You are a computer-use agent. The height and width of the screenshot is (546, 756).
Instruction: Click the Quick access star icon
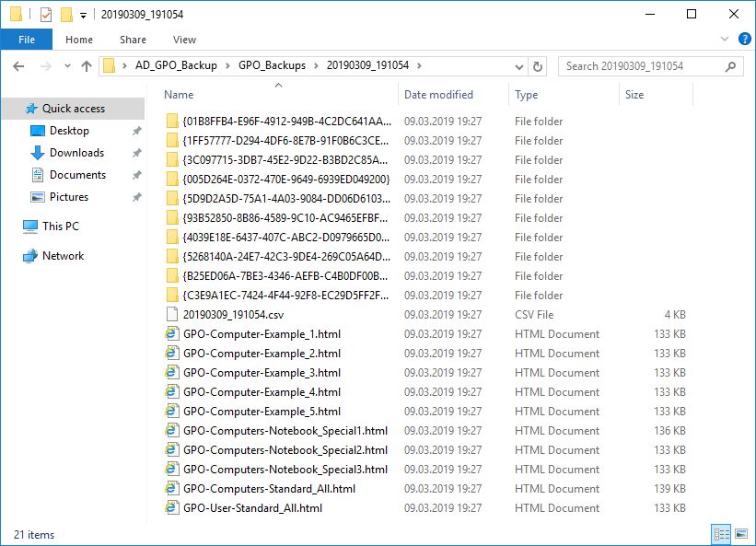31,109
